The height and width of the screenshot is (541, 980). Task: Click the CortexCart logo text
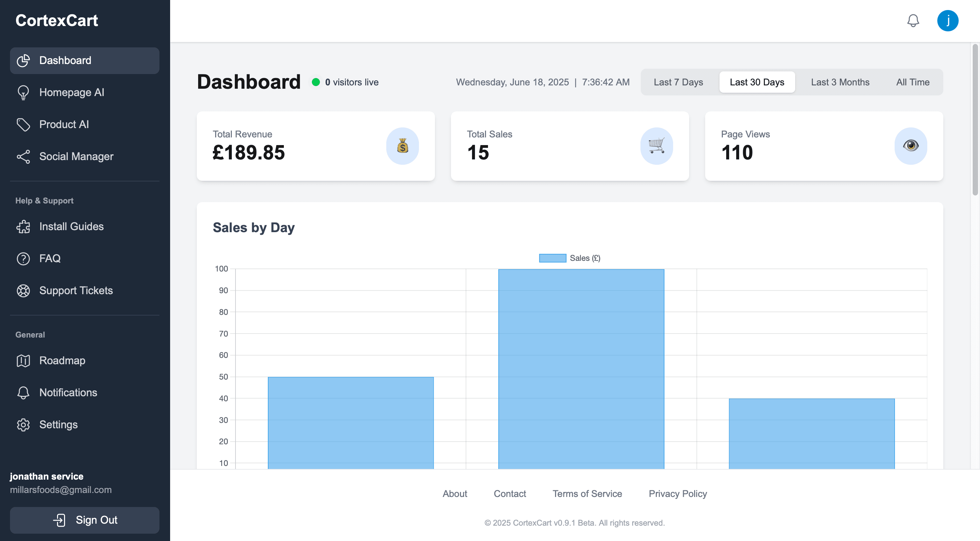(57, 21)
